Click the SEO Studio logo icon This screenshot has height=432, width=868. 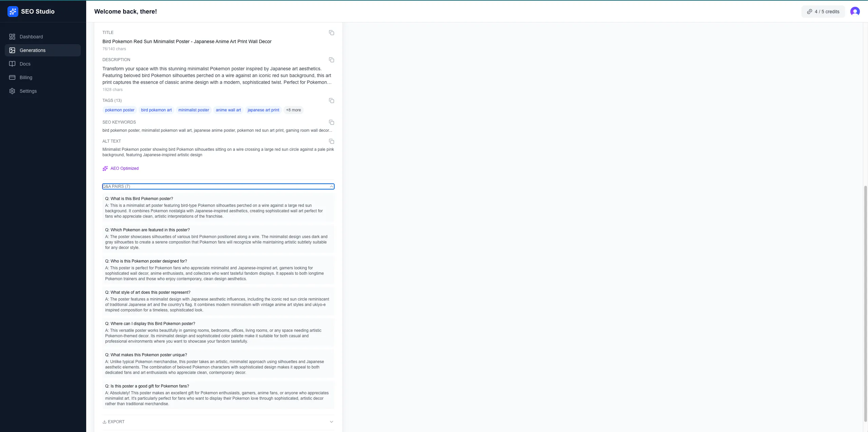coord(13,12)
